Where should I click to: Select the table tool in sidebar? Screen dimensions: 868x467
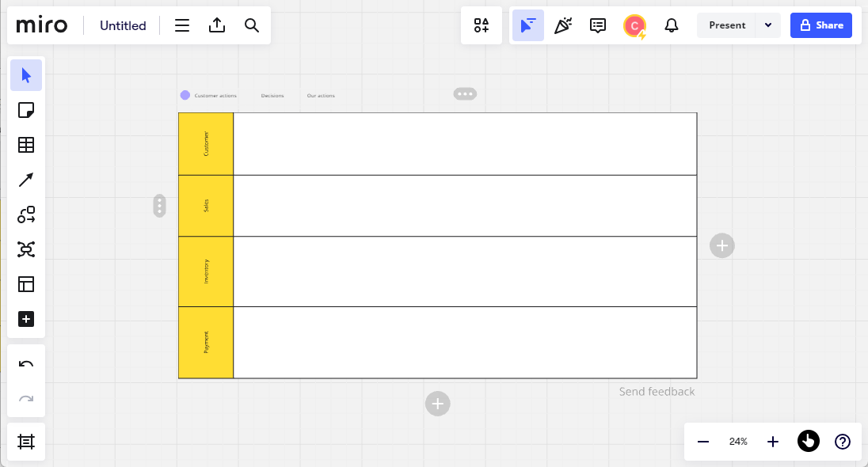[x=26, y=145]
